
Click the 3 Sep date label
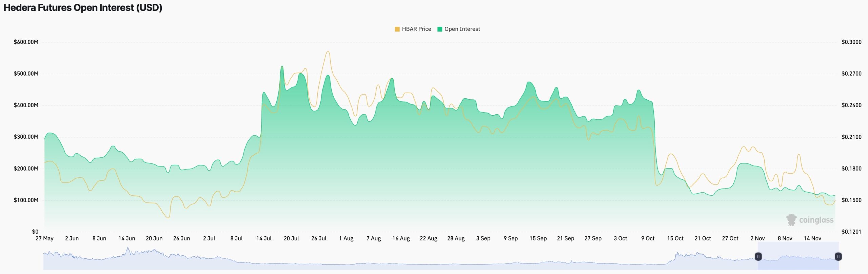click(x=483, y=238)
